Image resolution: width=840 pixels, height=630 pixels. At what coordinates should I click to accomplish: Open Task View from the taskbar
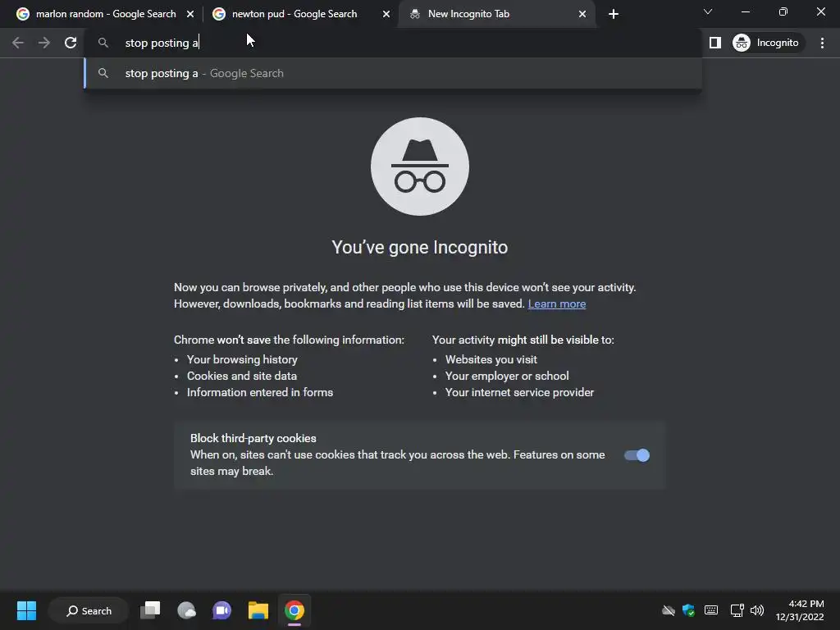click(x=151, y=610)
